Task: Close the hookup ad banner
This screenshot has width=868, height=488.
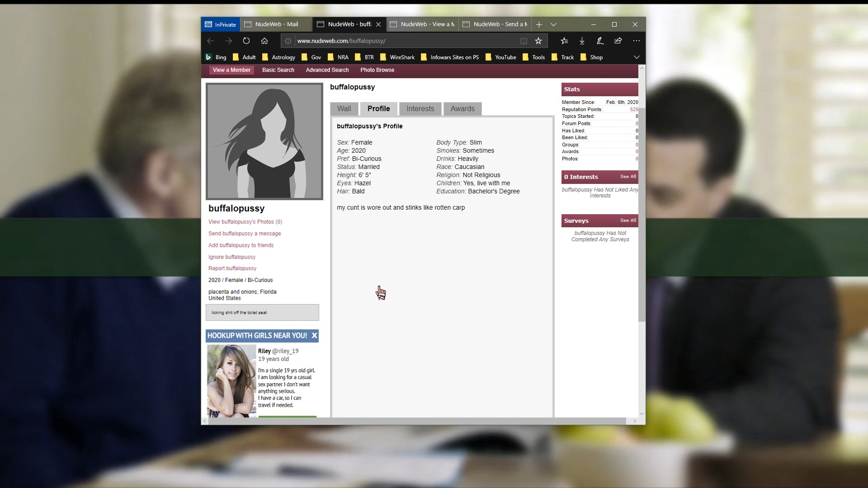Action: pos(314,336)
